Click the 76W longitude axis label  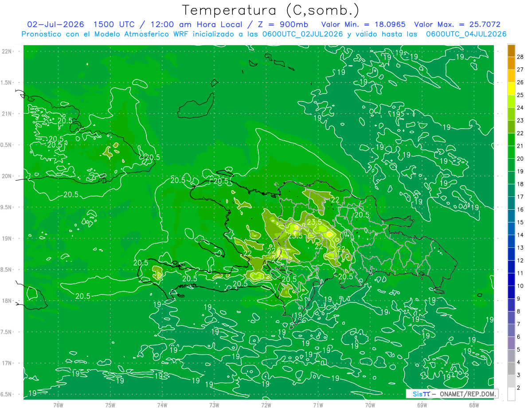pyautogui.click(x=58, y=405)
